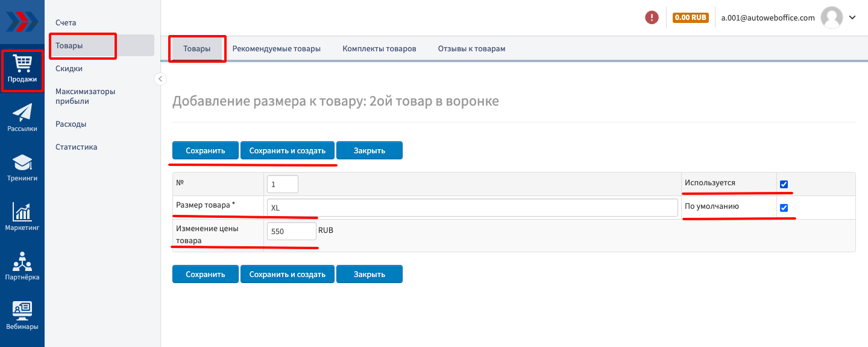
Task: Collapse the sidebar submenu panel
Action: coord(160,78)
